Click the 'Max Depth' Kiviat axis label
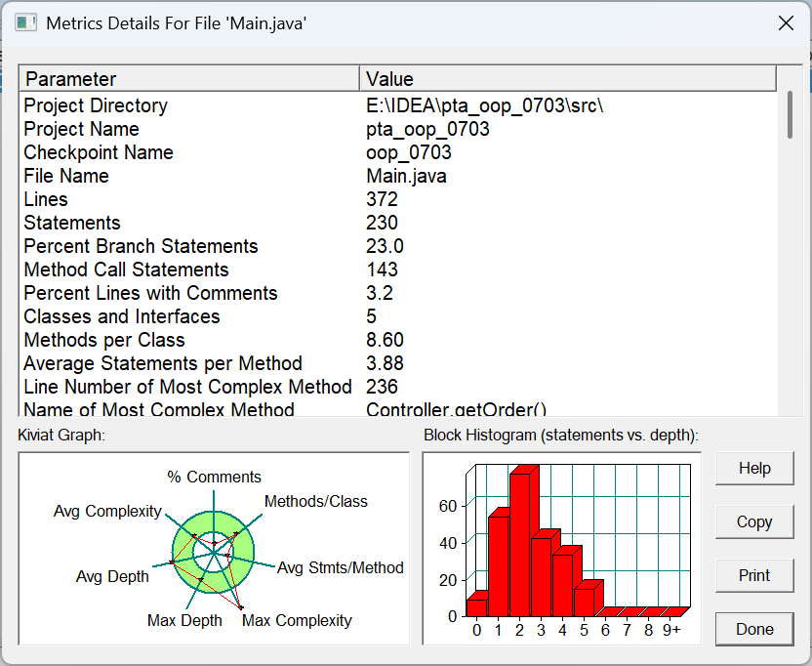 point(184,620)
